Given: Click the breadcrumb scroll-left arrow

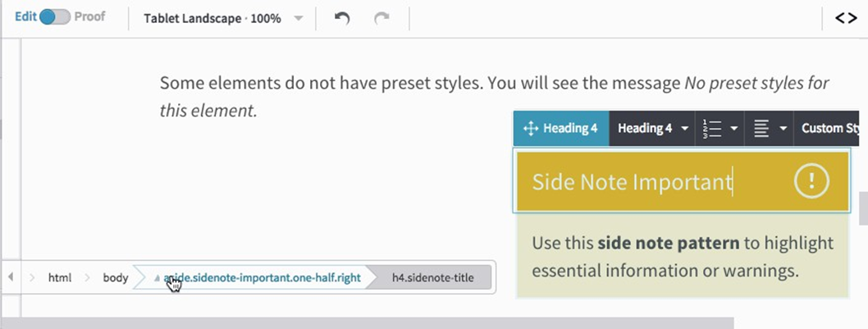Looking at the screenshot, I should pos(11,277).
